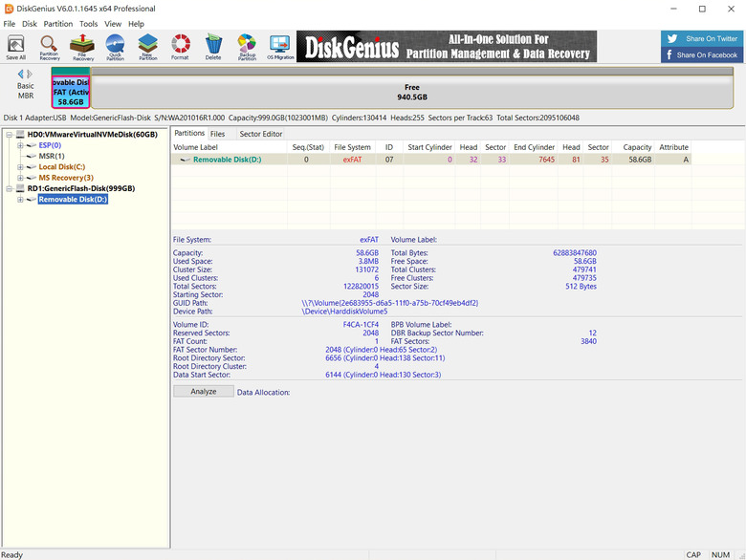
Task: Click Volume ID value F4CA-1CF4
Action: 361,325
